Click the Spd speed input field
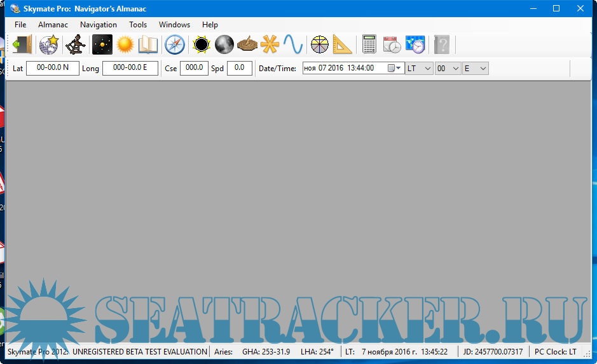 click(x=240, y=68)
